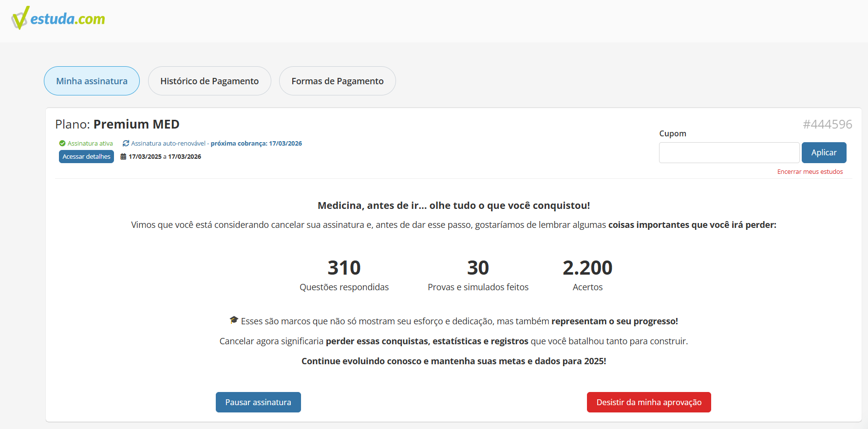Click Desistir da minha aprovação button

(x=649, y=402)
